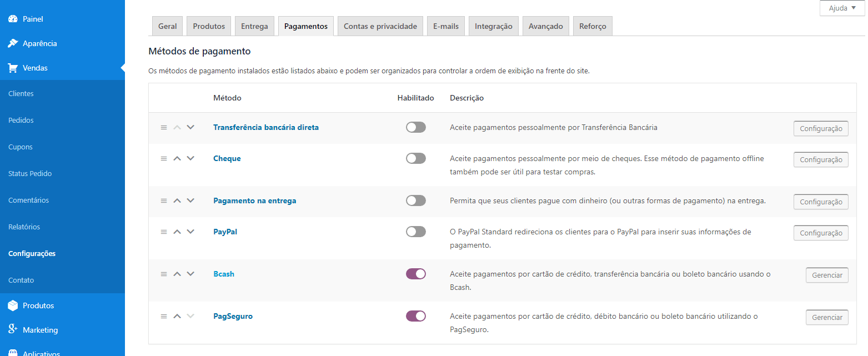Open the Entrega tab

pyautogui.click(x=254, y=26)
